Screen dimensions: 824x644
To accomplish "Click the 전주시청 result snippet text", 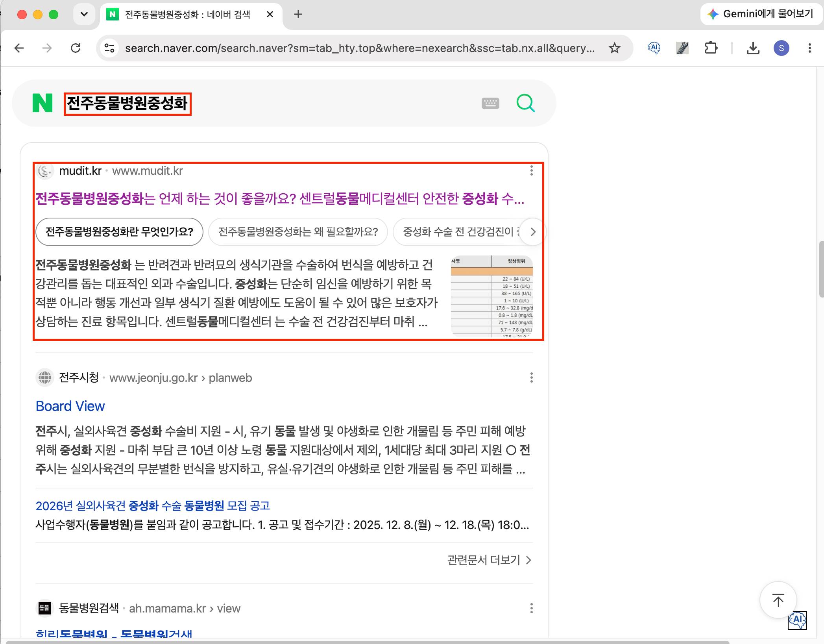I will pyautogui.click(x=283, y=450).
